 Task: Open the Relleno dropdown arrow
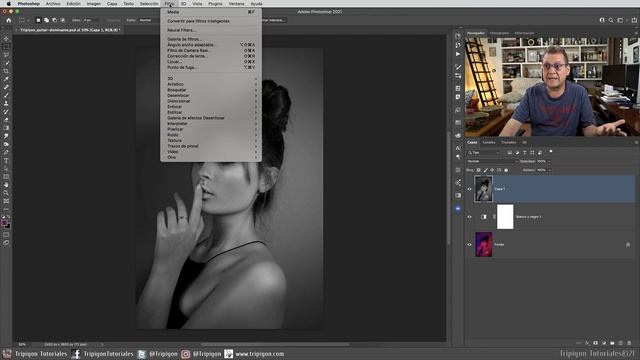click(549, 170)
